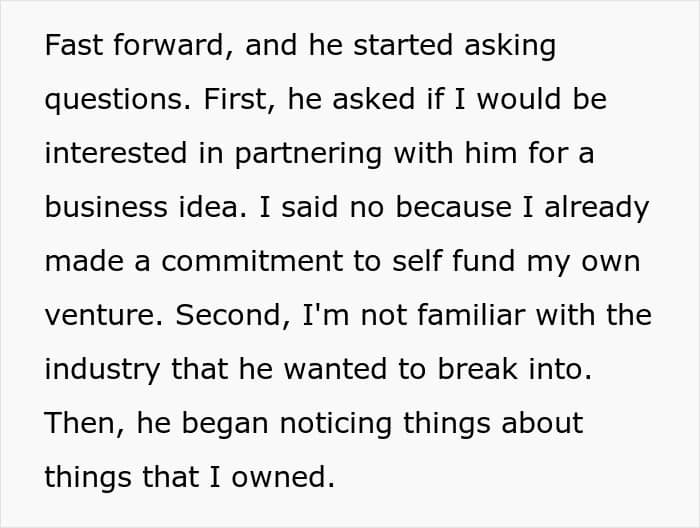Click the word "interested"
700x528 pixels.
coord(116,153)
